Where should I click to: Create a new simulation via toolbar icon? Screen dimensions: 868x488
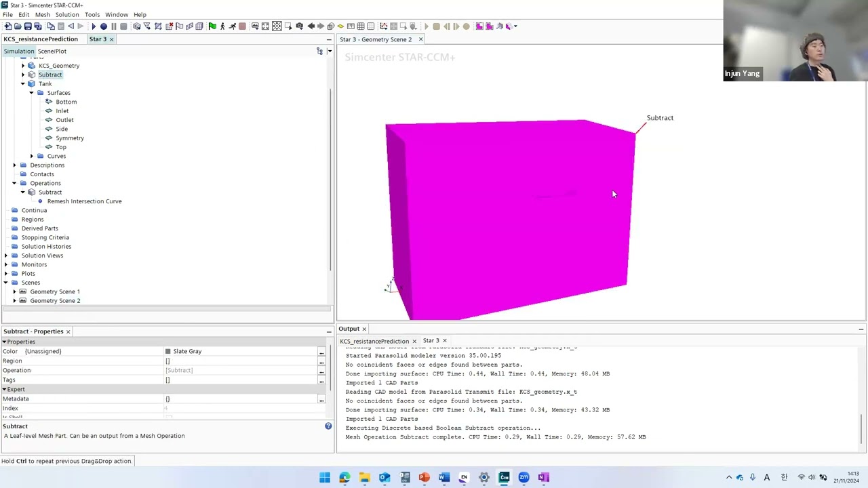8,26
